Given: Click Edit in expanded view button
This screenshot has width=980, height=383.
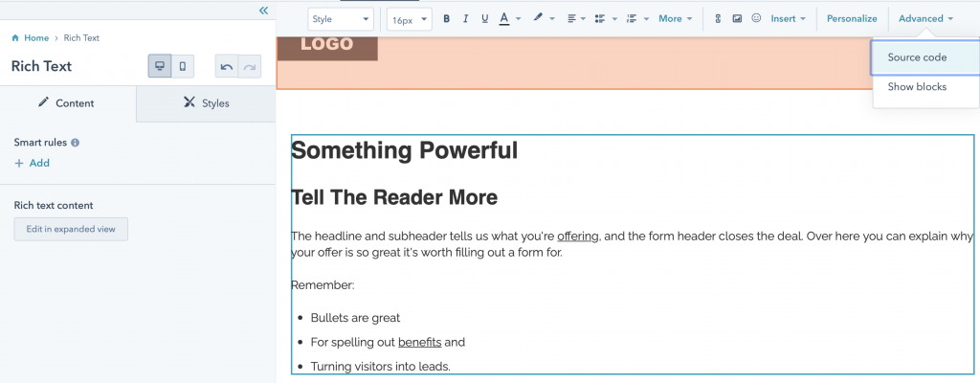Looking at the screenshot, I should (x=71, y=229).
